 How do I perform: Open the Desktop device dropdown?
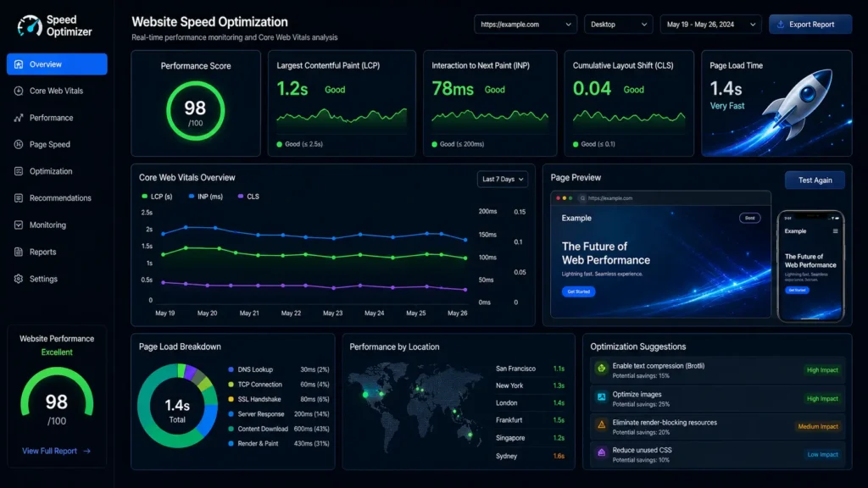[x=618, y=25]
